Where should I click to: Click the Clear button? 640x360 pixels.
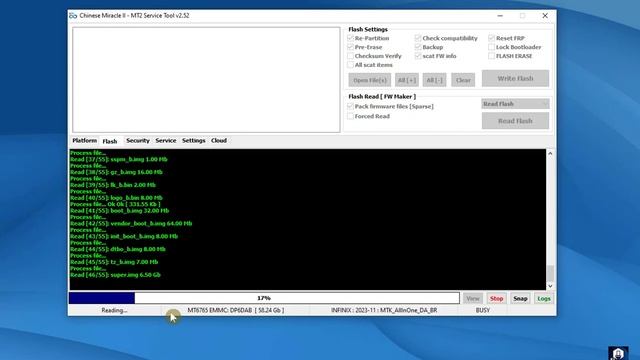pyautogui.click(x=463, y=80)
